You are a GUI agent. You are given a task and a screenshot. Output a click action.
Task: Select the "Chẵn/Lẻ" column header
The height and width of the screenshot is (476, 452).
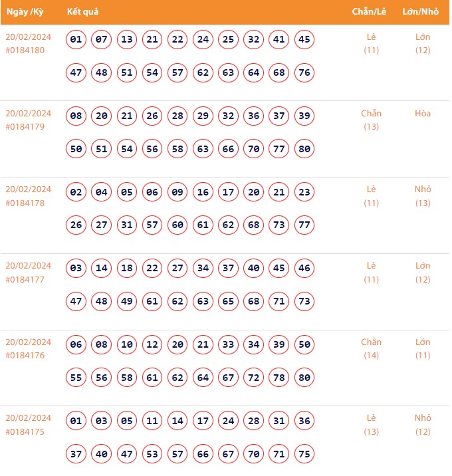coord(371,12)
